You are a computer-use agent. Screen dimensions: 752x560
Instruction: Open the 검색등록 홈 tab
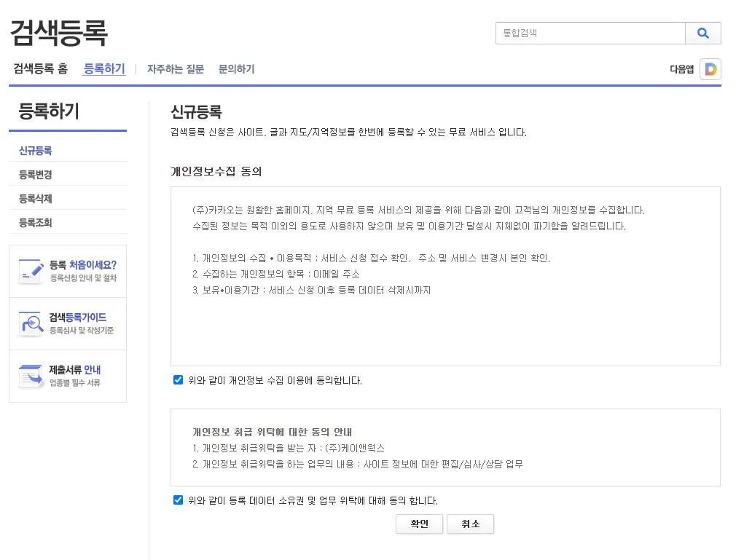point(40,68)
